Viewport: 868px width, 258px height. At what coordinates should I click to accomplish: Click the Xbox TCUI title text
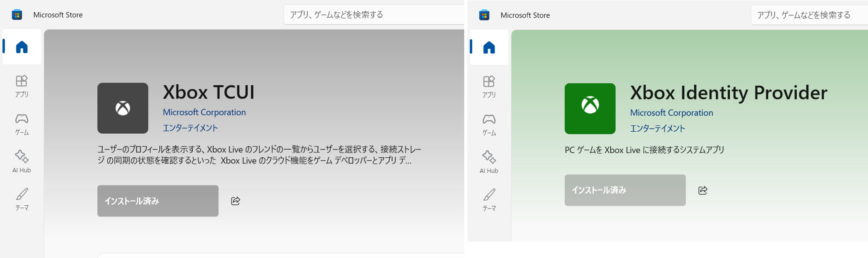(208, 92)
